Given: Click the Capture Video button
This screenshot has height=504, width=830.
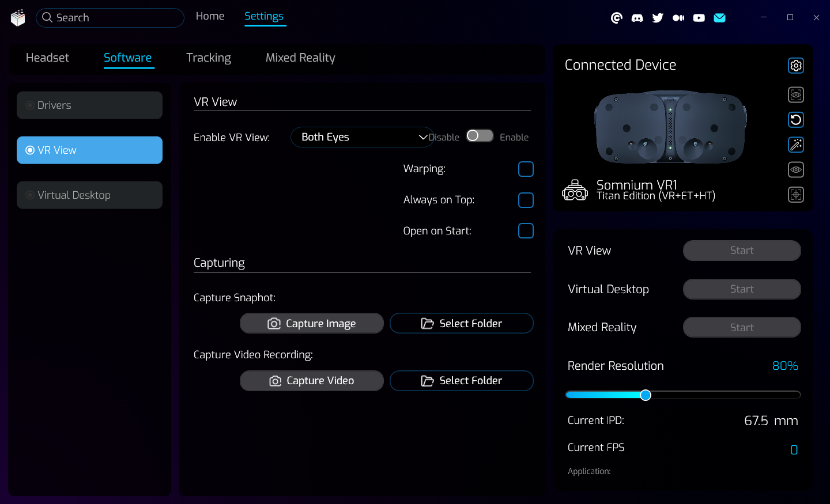Looking at the screenshot, I should tap(312, 381).
